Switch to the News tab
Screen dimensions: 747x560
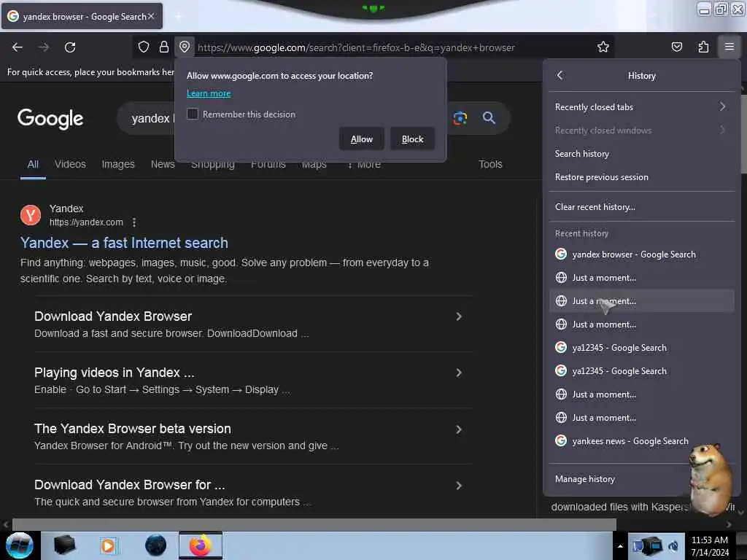pos(163,164)
